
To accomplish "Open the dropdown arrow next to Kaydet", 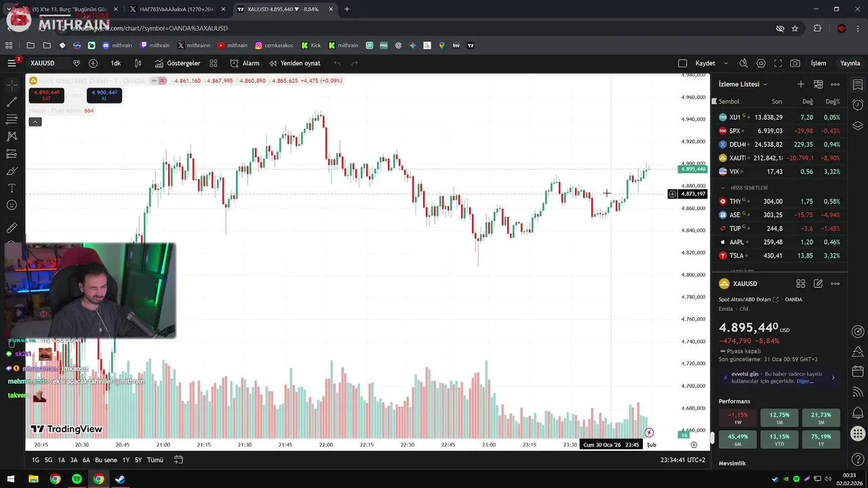I will point(726,63).
